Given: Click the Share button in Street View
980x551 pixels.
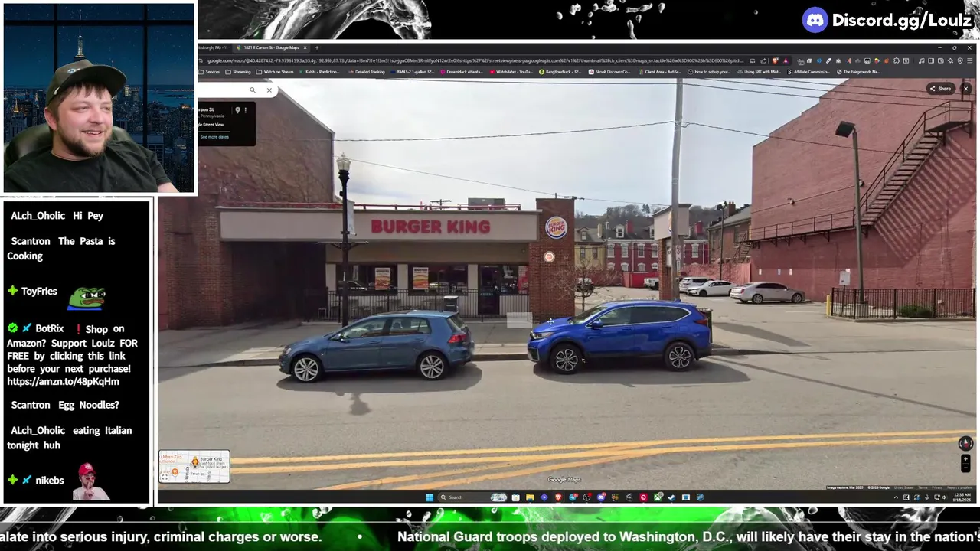Looking at the screenshot, I should [940, 89].
